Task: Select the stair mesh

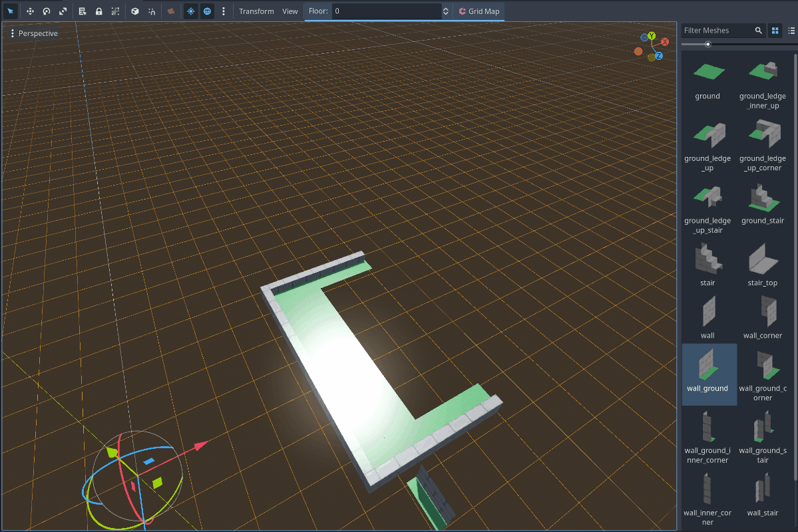Action: (x=708, y=265)
